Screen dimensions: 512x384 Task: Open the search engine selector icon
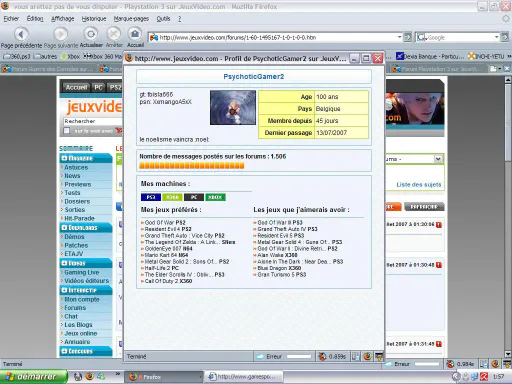tap(421, 37)
